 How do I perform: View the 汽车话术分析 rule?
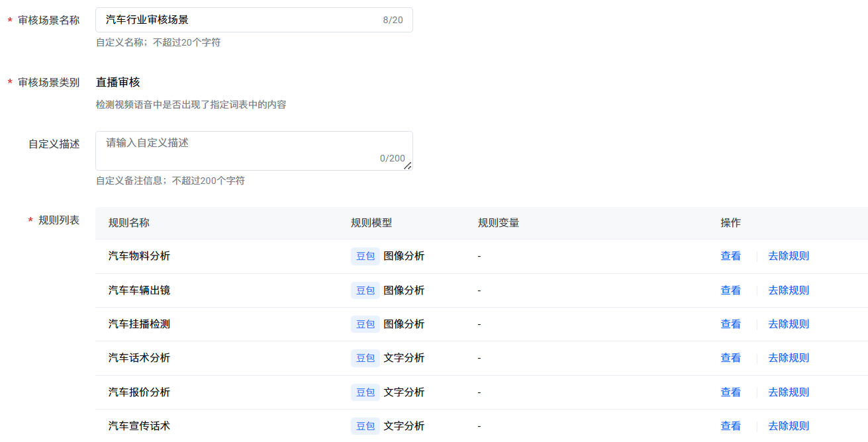[730, 358]
